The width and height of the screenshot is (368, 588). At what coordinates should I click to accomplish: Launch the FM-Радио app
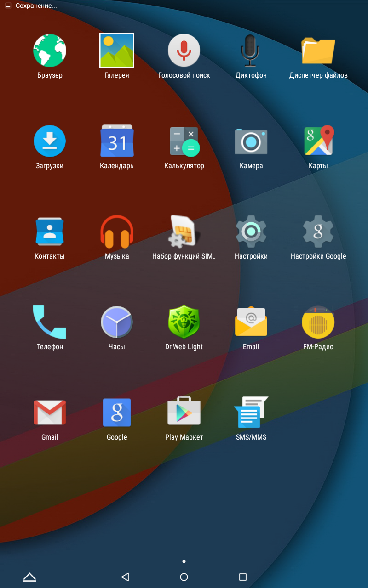(x=318, y=322)
